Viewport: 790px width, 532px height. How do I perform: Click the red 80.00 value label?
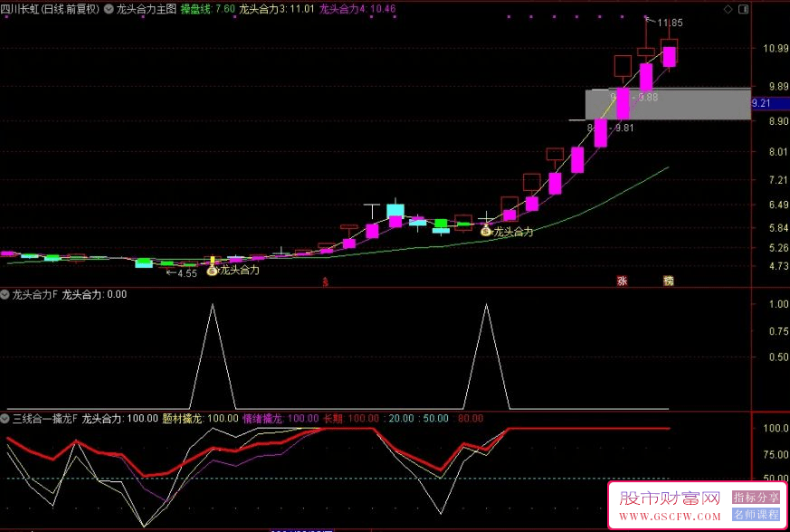470,418
